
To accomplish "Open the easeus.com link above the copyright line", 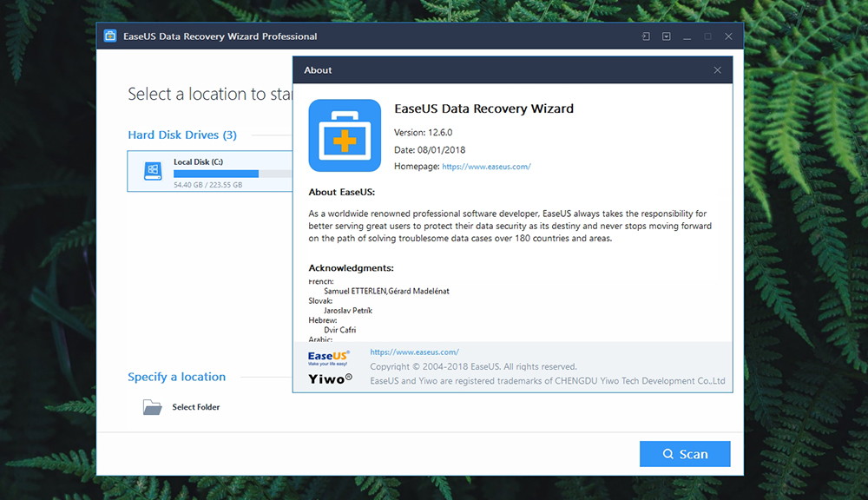I will tap(414, 352).
